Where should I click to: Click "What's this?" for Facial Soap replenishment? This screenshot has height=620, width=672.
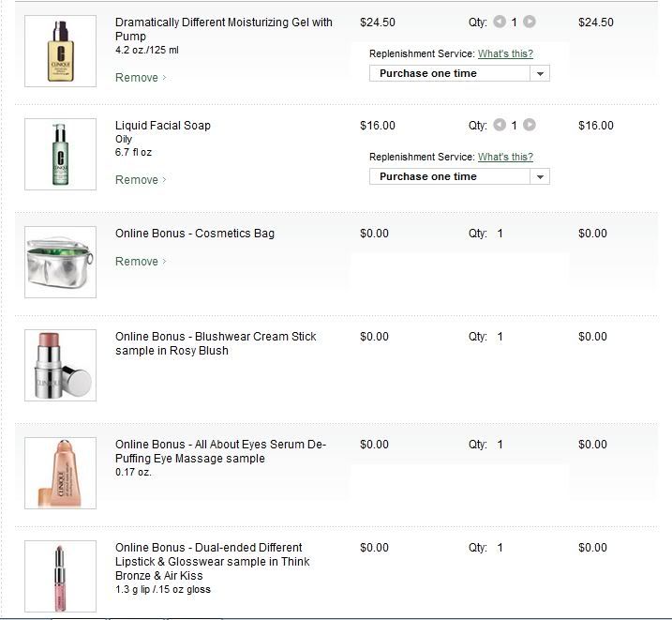(x=505, y=157)
